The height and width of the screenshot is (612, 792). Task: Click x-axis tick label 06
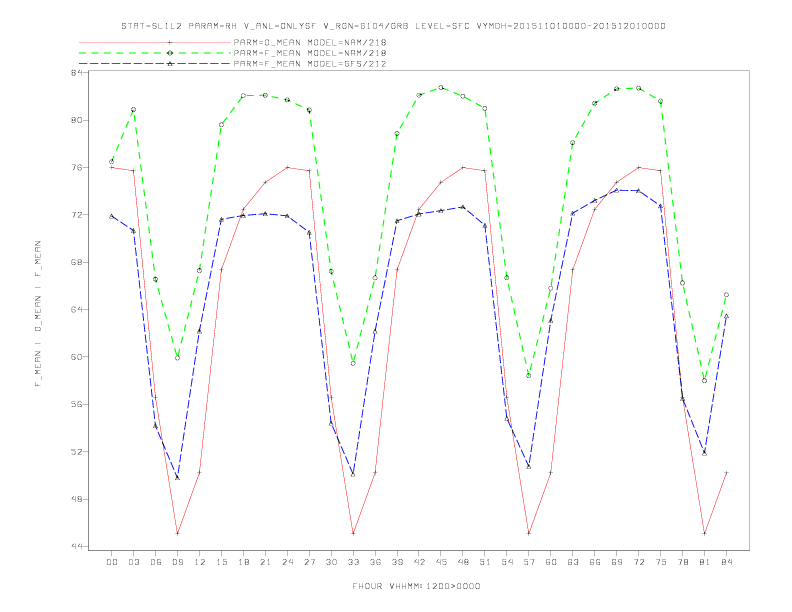[x=156, y=562]
